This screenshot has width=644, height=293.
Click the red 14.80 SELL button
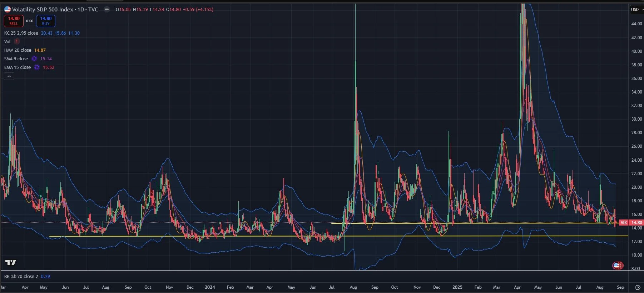click(x=14, y=21)
